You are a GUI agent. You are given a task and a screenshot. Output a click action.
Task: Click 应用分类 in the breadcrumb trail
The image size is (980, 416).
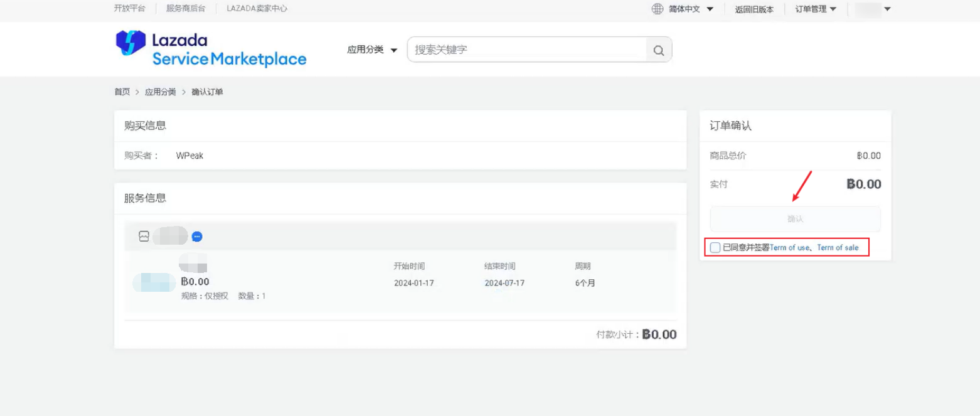[160, 92]
